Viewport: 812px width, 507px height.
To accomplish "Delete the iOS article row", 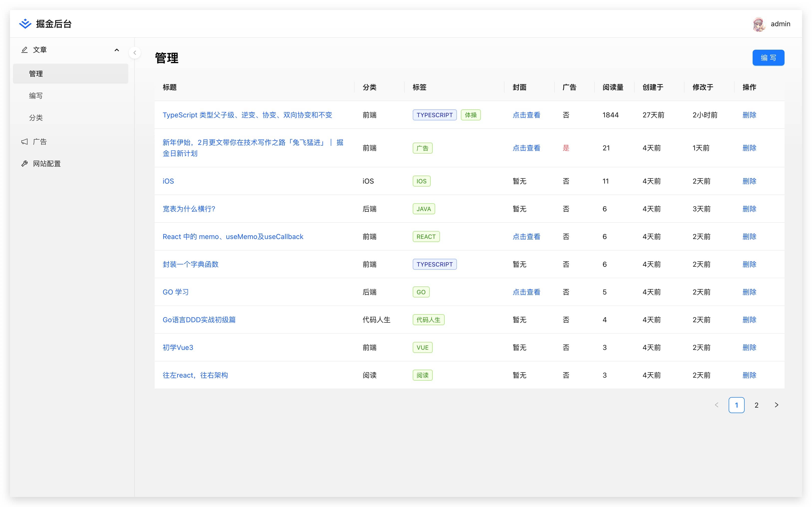I will tap(749, 181).
